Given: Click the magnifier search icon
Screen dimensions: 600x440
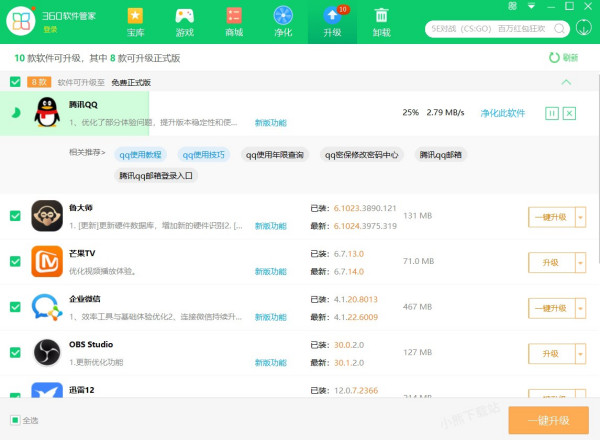Looking at the screenshot, I should 559,29.
